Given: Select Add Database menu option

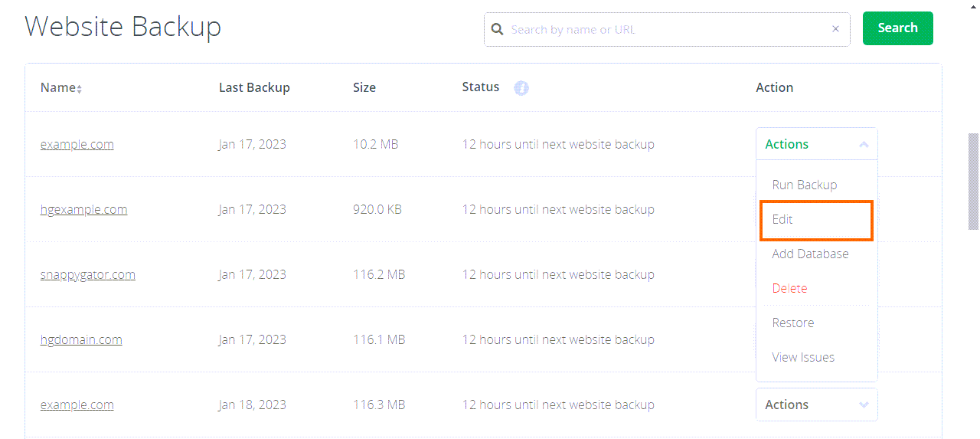Looking at the screenshot, I should [810, 254].
